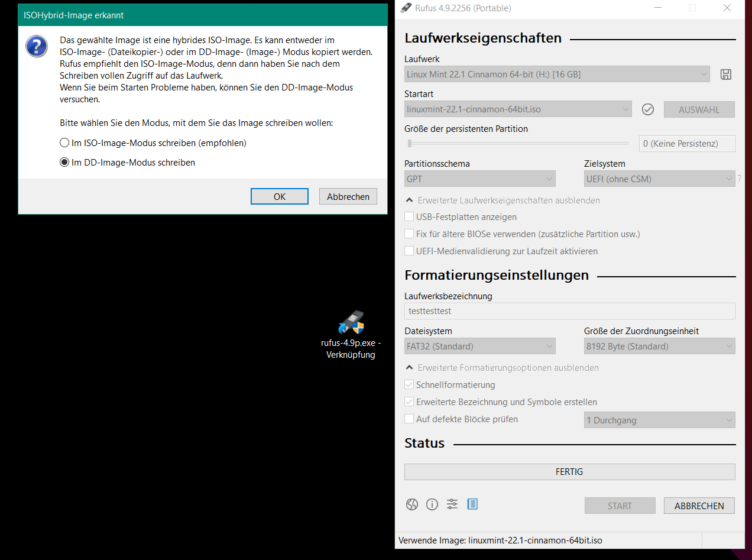Toggle Auf defekte Blöcke prüfen checkbox
The width and height of the screenshot is (752, 560).
[x=462, y=419]
